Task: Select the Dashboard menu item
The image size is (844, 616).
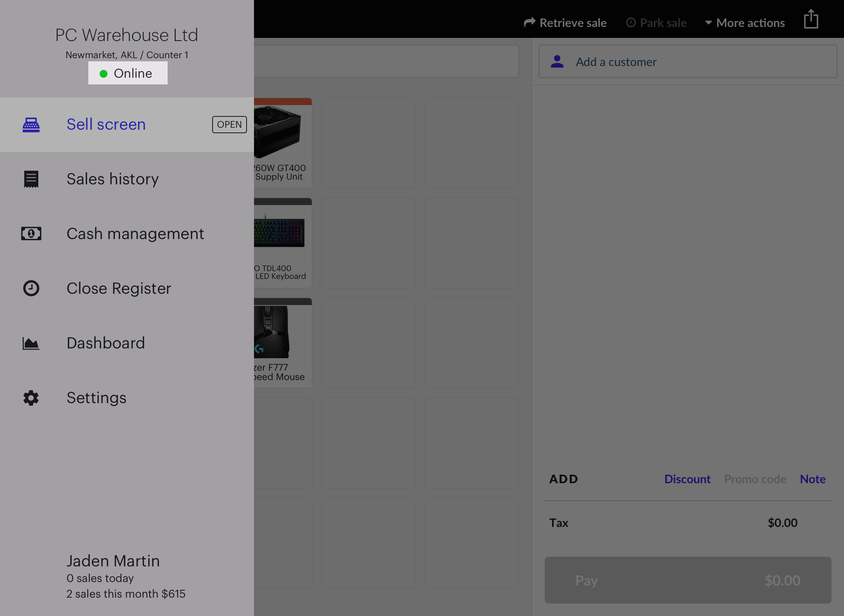Action: tap(105, 343)
